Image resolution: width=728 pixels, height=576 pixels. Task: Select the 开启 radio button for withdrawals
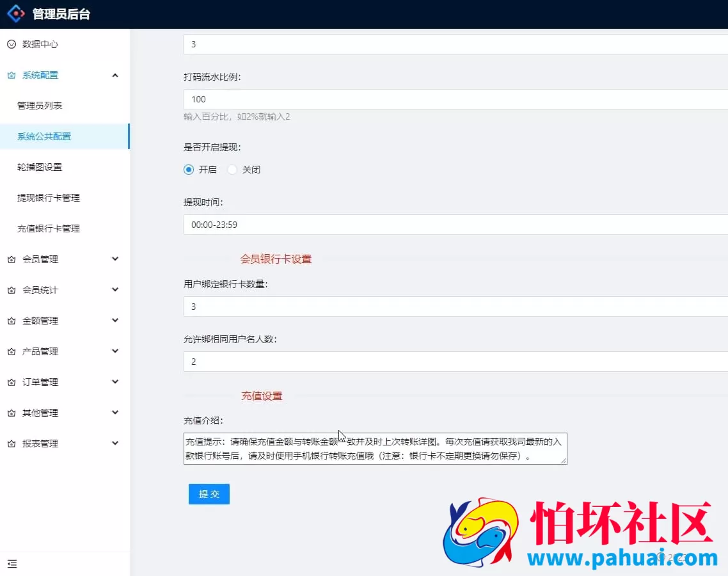(188, 169)
